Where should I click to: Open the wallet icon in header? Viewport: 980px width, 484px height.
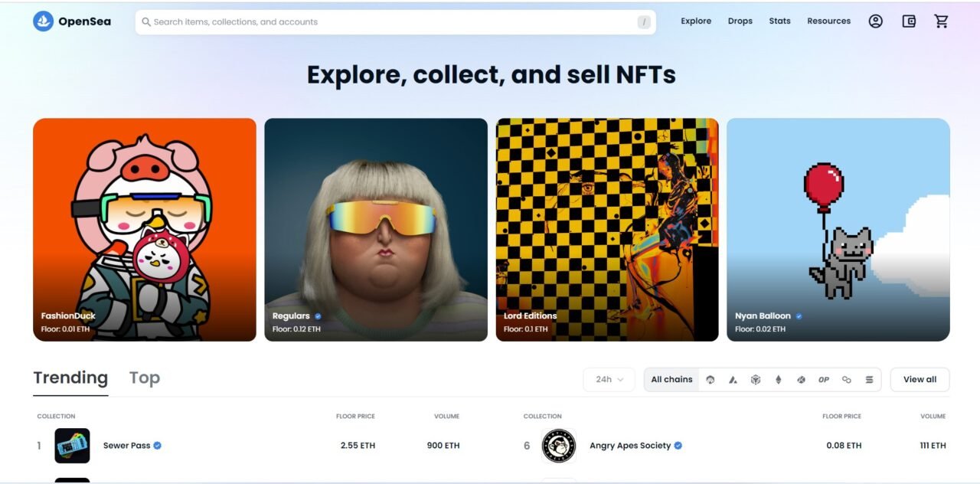pos(909,21)
